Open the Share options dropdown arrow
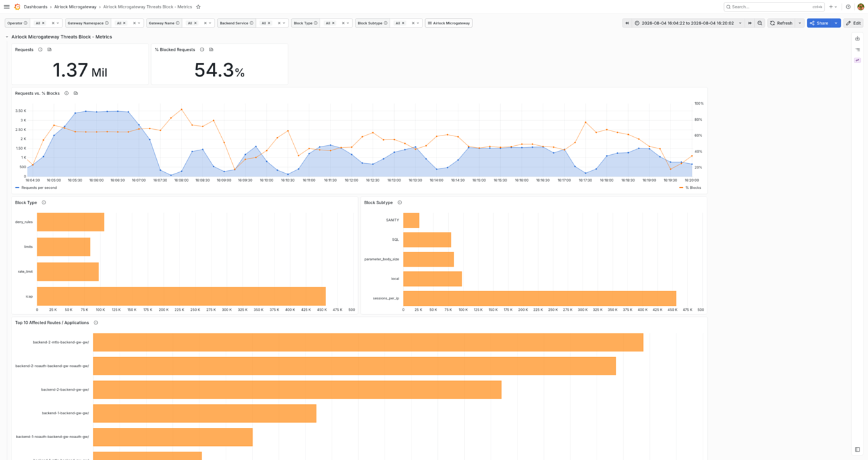 point(836,23)
